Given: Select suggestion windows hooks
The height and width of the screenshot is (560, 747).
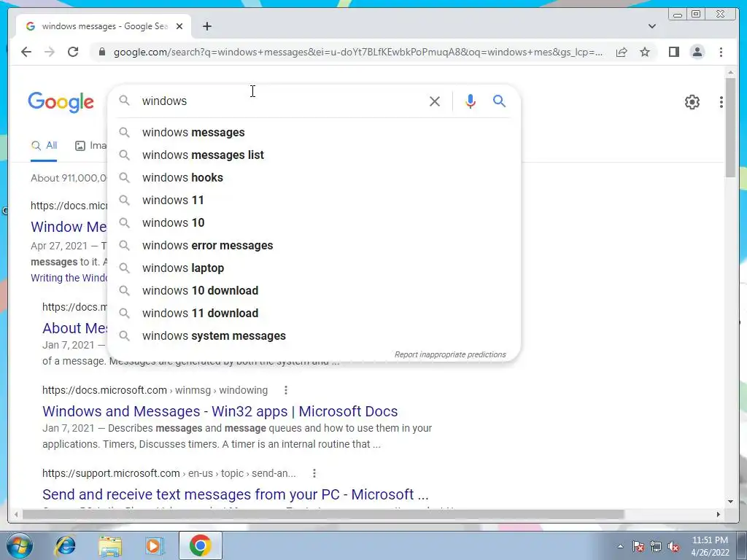Looking at the screenshot, I should pos(314,178).
